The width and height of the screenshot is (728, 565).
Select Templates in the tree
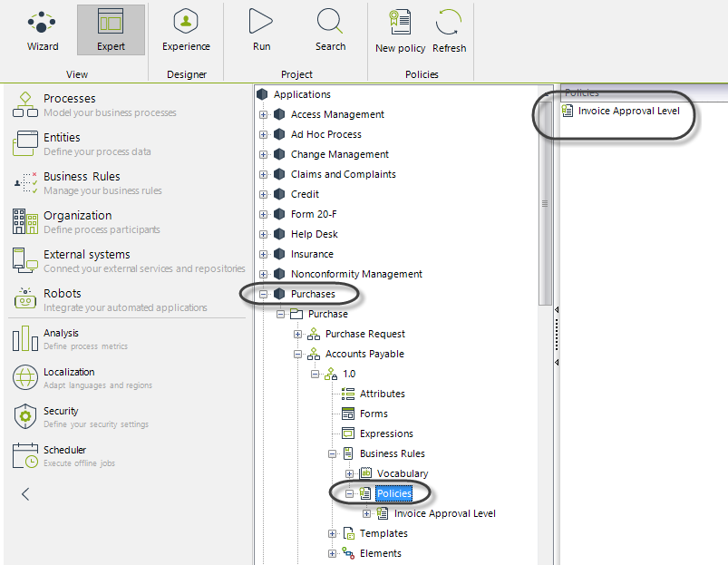pos(383,533)
